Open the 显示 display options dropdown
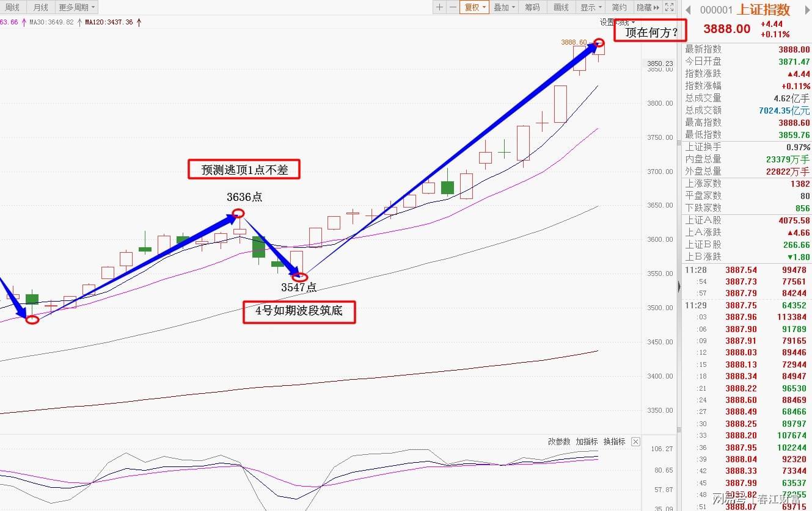 coord(591,7)
